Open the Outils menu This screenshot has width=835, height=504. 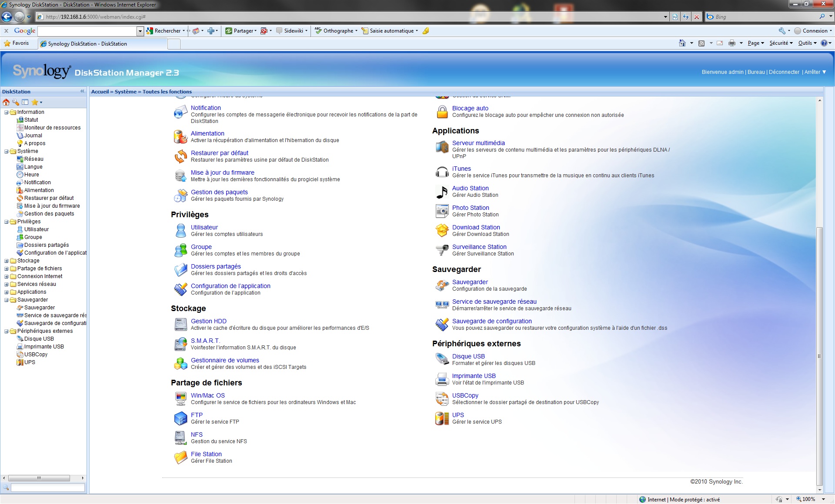tap(807, 43)
